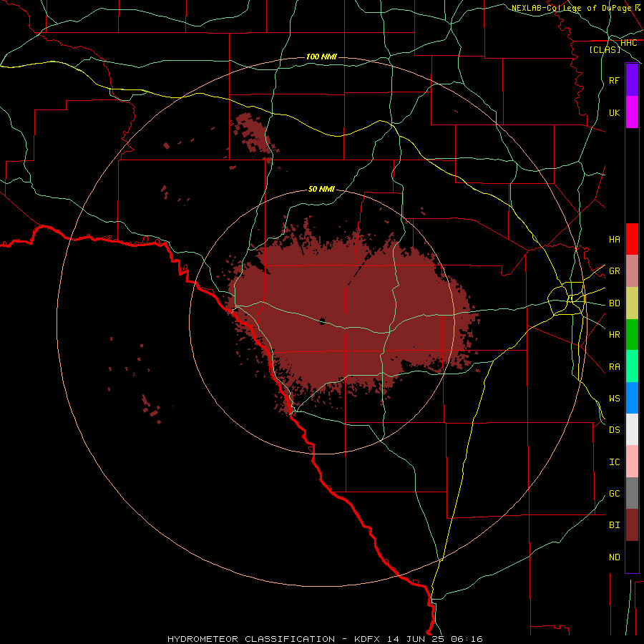The width and height of the screenshot is (644, 644).
Task: Click the "50 NMI" range ring label
Action: 321,189
